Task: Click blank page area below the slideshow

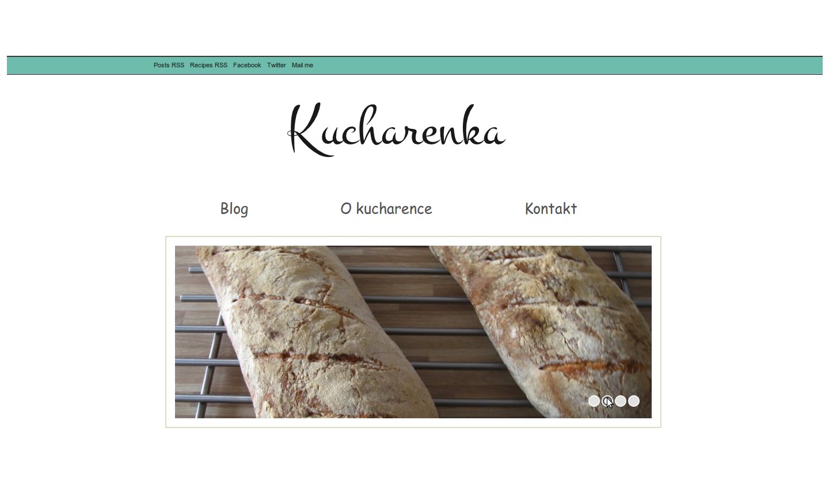Action: point(413,466)
